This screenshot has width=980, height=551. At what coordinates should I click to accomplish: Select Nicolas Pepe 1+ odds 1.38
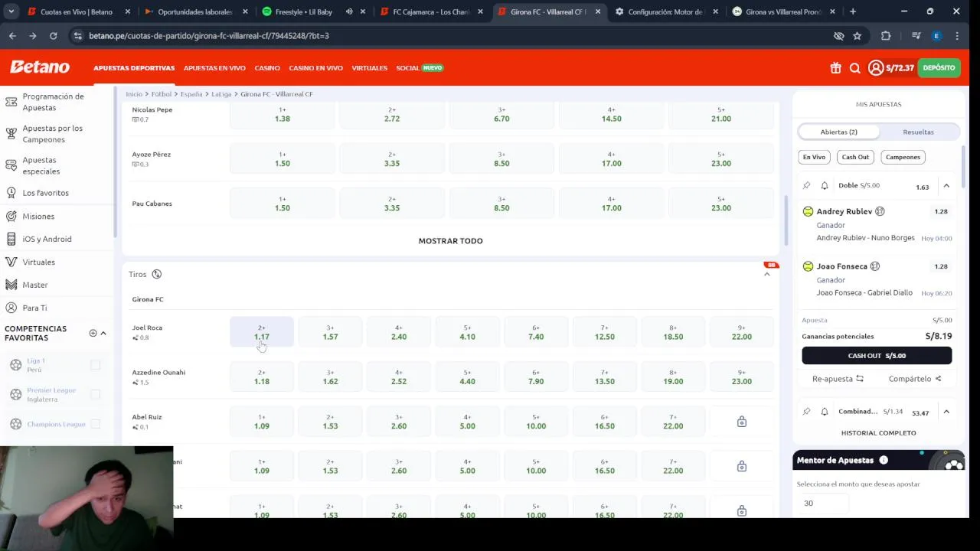(x=283, y=114)
